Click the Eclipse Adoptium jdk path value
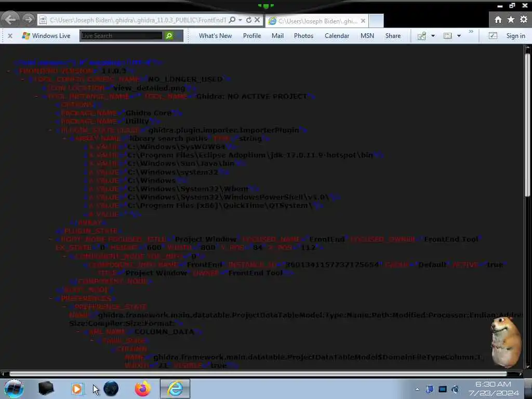 click(x=250, y=155)
